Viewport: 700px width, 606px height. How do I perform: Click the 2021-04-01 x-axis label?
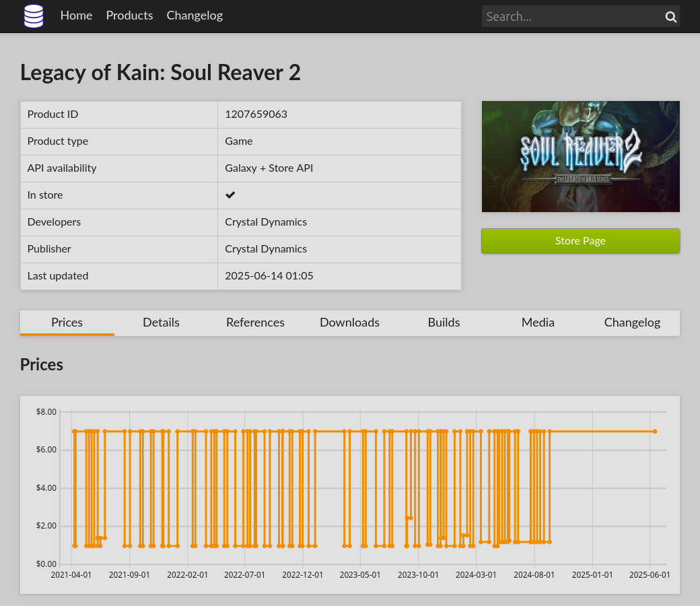pos(71,575)
